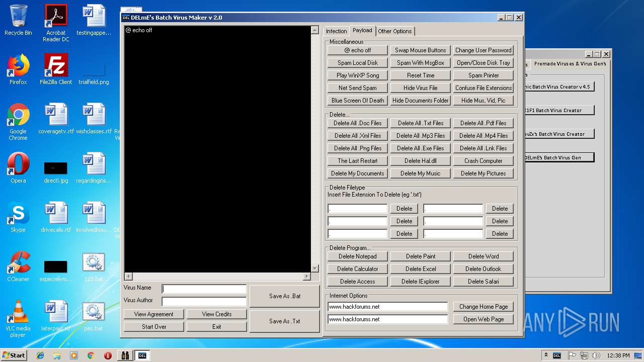644x362 pixels.
Task: Click the Save As .Txt button
Action: click(285, 321)
